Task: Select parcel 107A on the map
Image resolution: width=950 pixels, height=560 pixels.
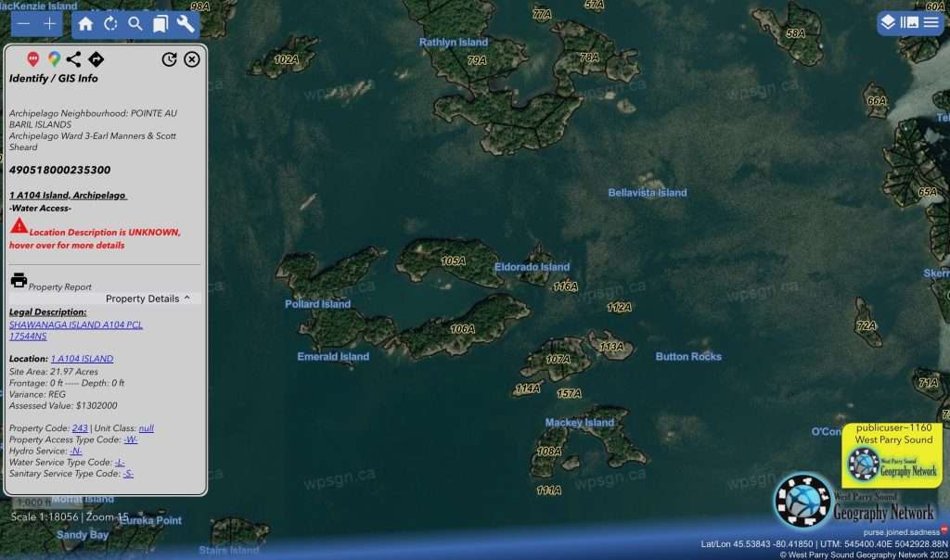Action: click(x=558, y=359)
